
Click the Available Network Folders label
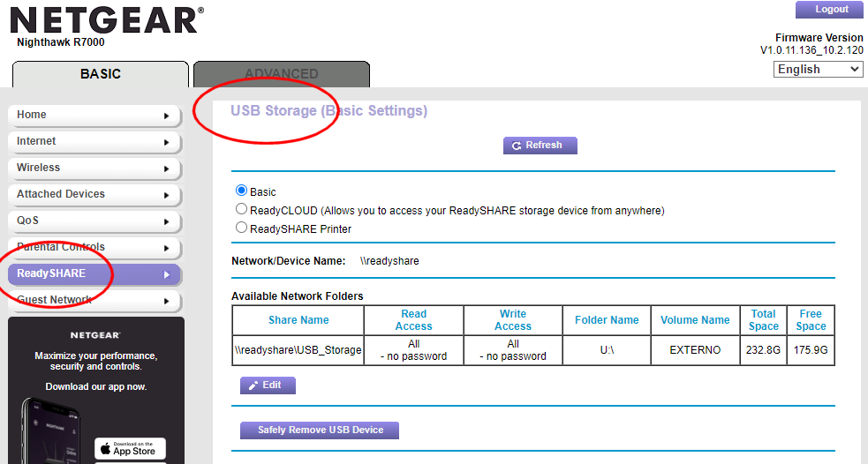(x=298, y=296)
